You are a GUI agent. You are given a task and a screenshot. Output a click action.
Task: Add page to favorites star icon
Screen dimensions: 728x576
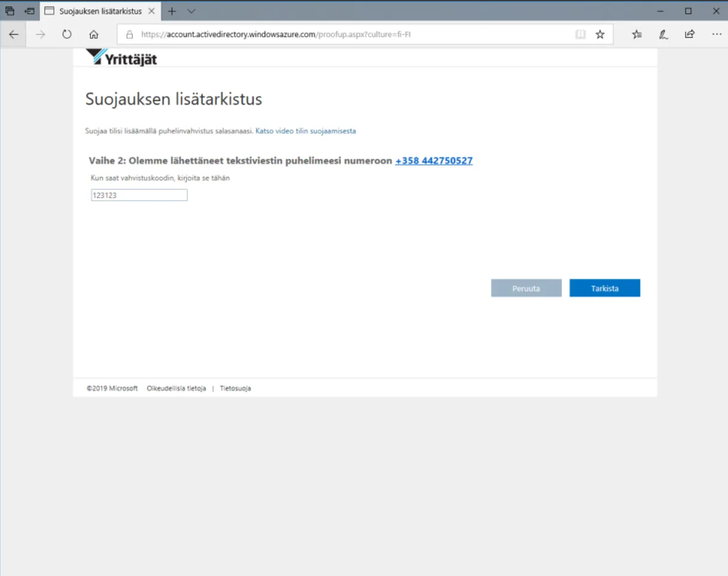point(600,35)
